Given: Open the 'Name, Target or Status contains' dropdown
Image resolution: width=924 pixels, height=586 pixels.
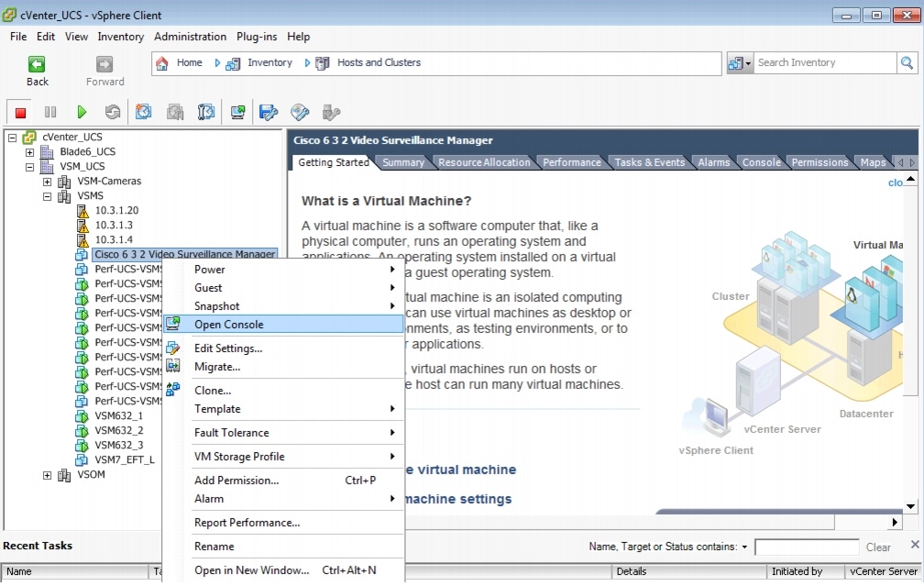Looking at the screenshot, I should pyautogui.click(x=743, y=547).
